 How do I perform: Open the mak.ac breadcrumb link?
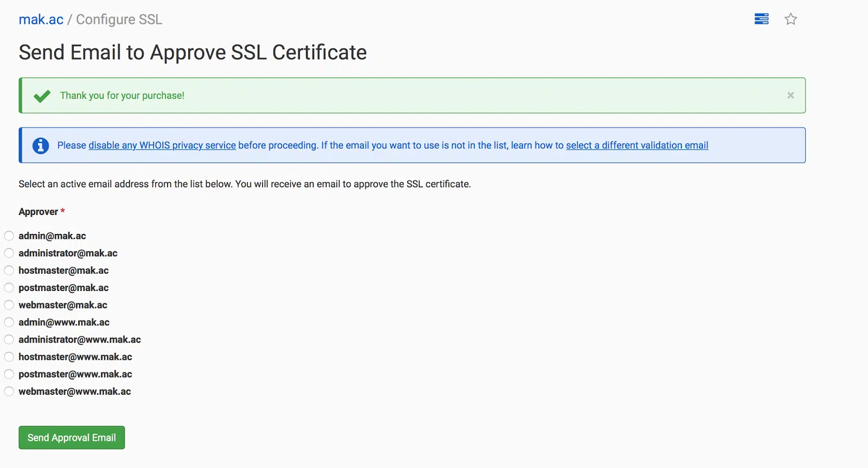tap(41, 20)
